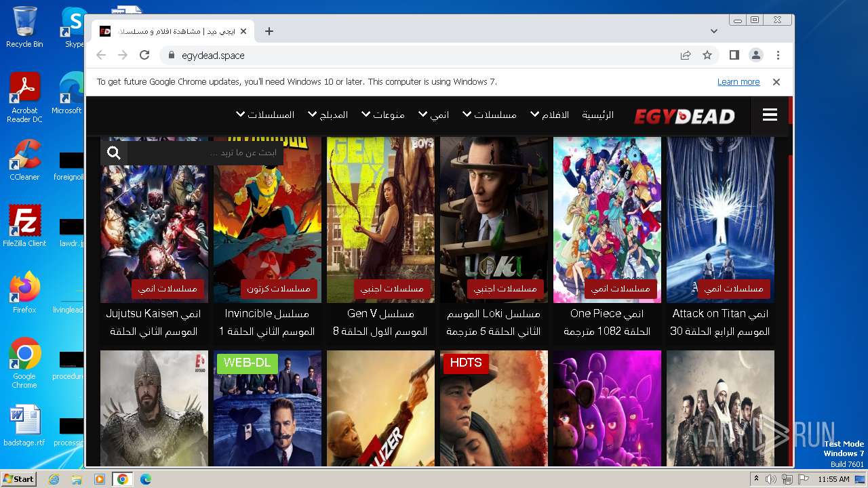Open Chrome three-dot menu
The height and width of the screenshot is (488, 868).
pyautogui.click(x=778, y=56)
